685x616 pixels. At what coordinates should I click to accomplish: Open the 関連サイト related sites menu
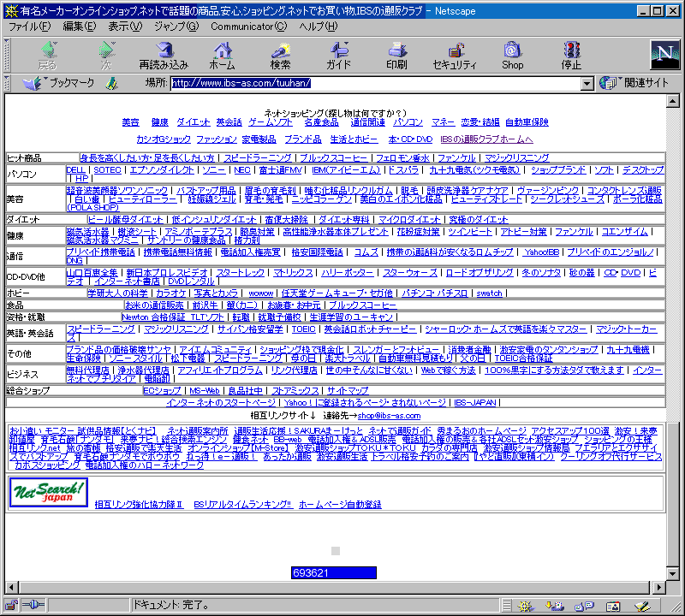634,83
